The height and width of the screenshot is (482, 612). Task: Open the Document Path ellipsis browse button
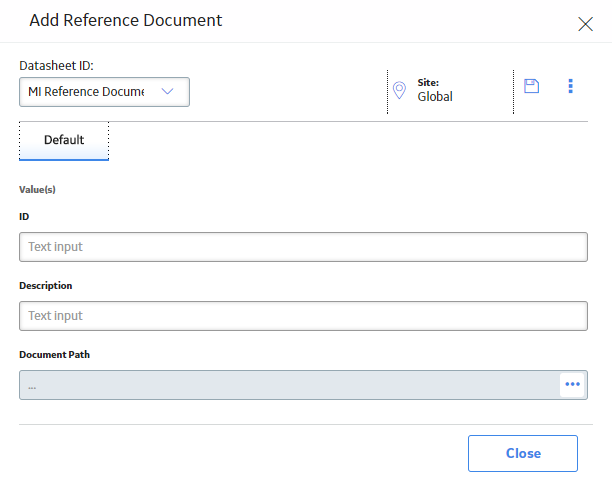click(x=572, y=384)
